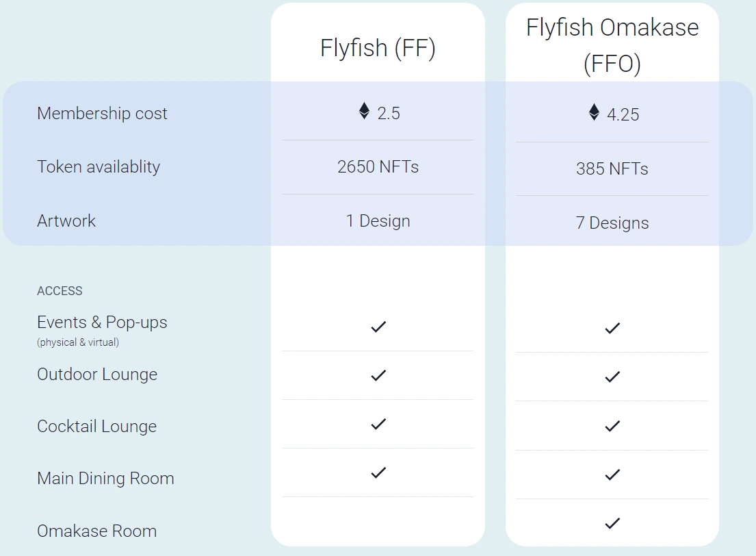Click Flyfish checkmark for Cocktail Lounge
This screenshot has width=756, height=556.
pos(378,425)
